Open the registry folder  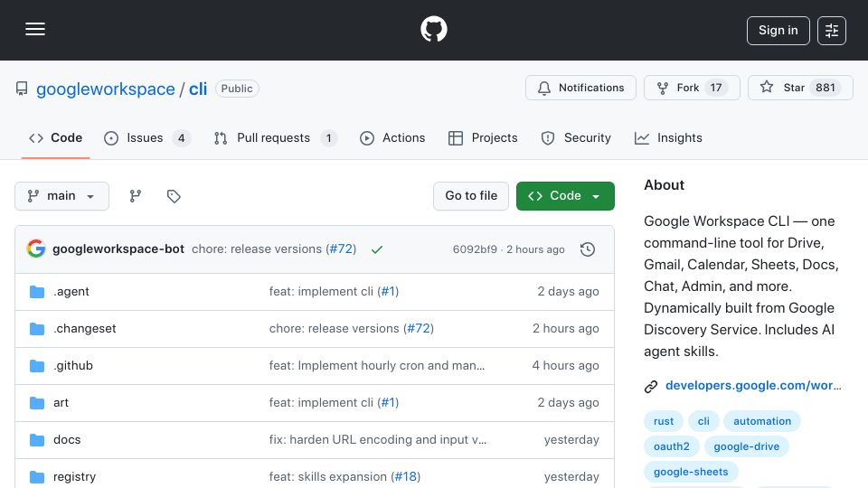(x=74, y=477)
